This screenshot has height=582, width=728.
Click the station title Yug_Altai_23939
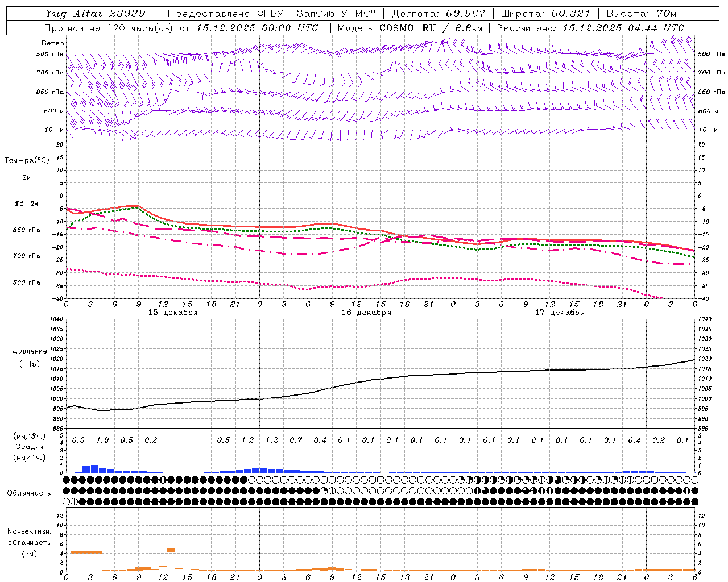96,14
